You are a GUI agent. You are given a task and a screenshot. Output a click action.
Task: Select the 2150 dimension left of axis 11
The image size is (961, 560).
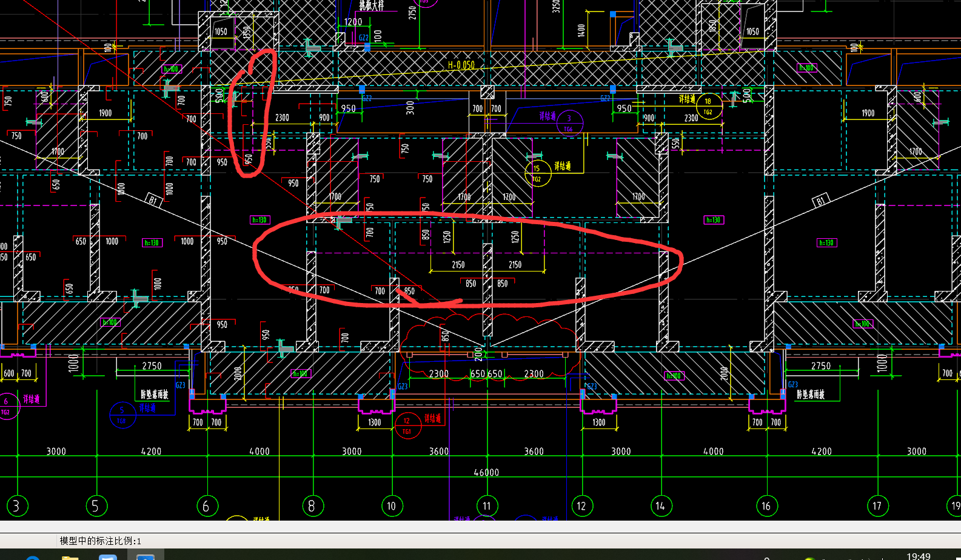(458, 265)
